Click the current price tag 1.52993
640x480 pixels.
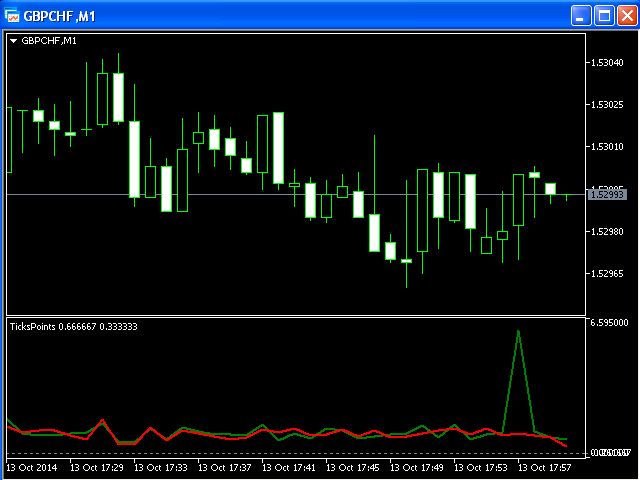coord(607,195)
